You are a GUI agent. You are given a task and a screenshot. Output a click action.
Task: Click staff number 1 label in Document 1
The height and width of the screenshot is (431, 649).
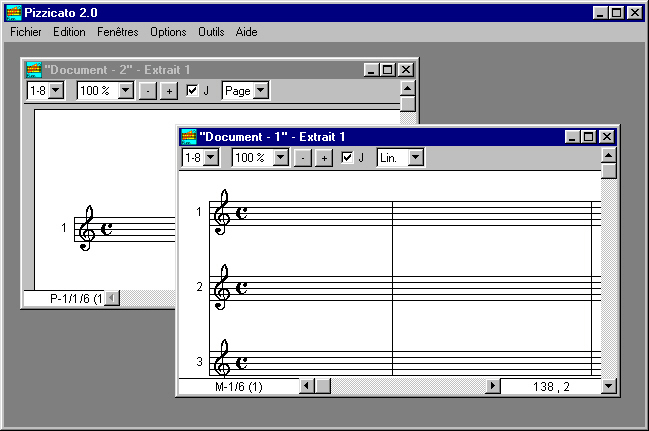tap(199, 212)
